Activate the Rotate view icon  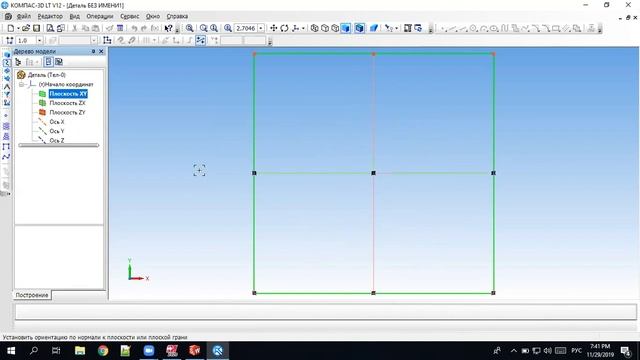[284, 28]
